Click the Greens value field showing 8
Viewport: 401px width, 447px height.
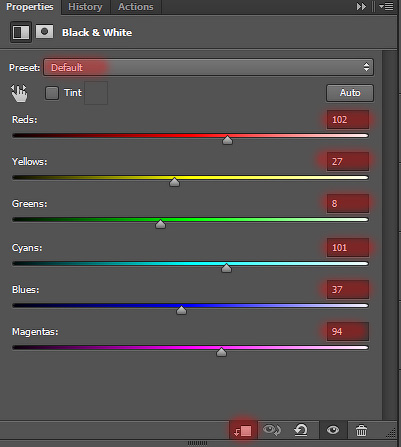(348, 204)
